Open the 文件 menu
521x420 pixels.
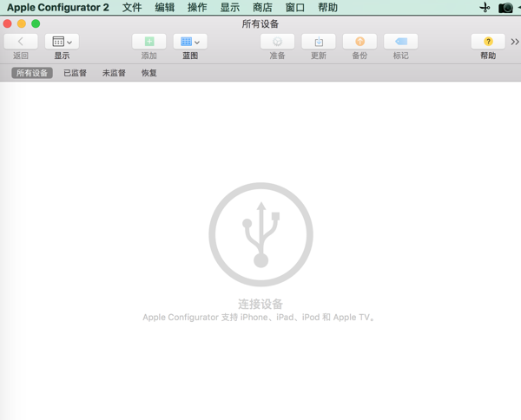(132, 7)
